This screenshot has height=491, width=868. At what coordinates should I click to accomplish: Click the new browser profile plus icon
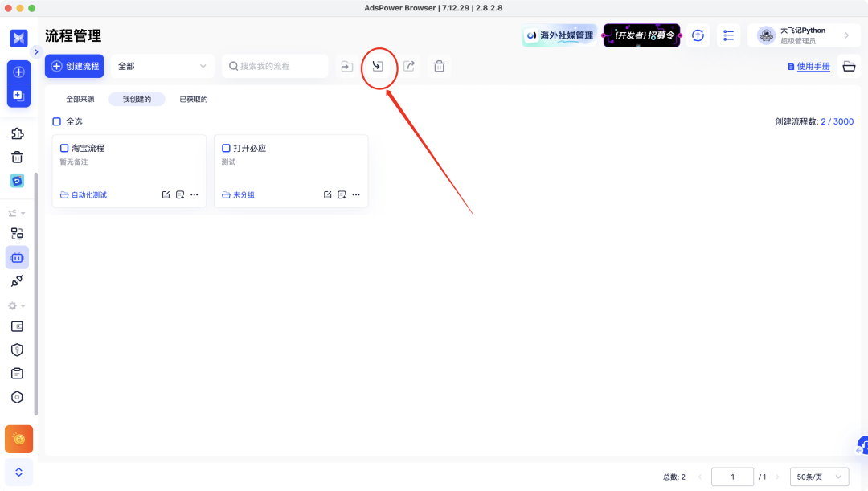coord(18,72)
